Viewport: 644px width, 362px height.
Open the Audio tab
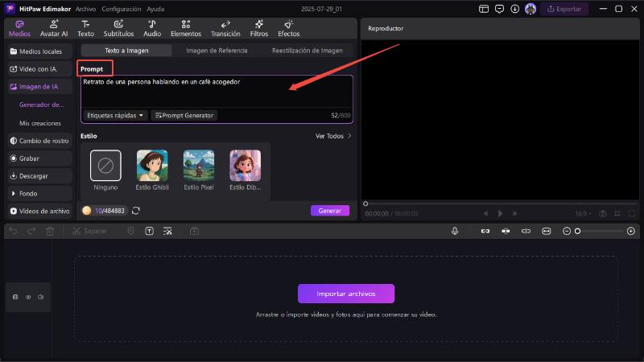[x=152, y=29]
